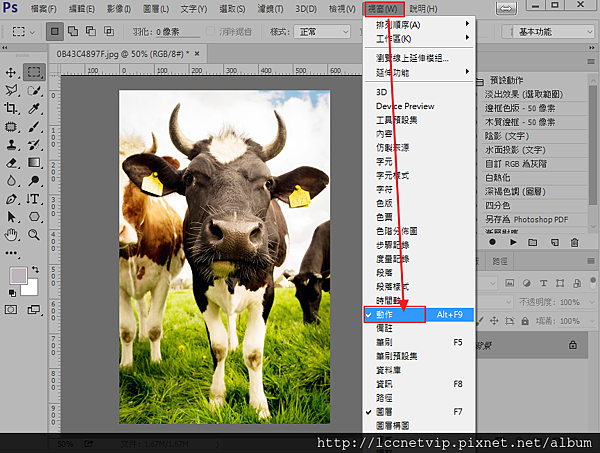Select the Polygon shape tool
Screen dimensions: 600x453
point(34,217)
